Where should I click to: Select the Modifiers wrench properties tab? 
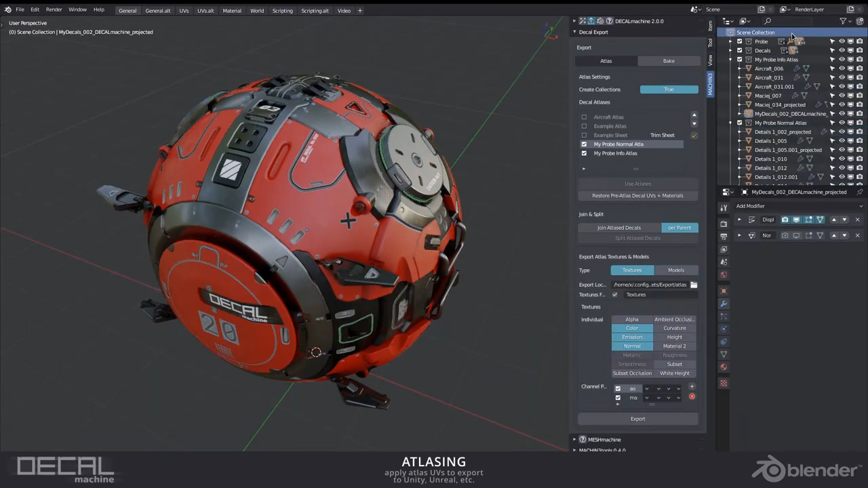(x=724, y=304)
